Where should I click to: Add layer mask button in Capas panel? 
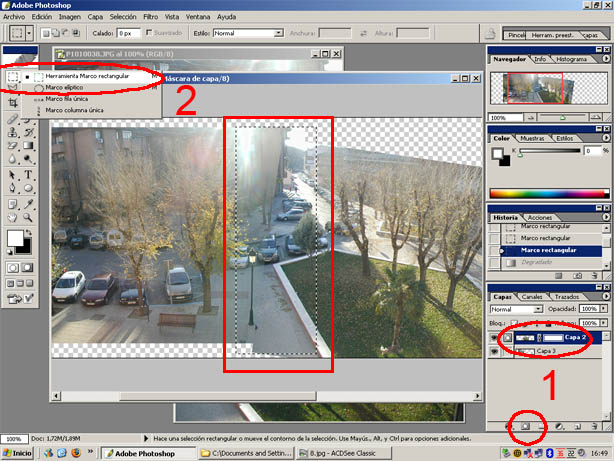pyautogui.click(x=526, y=426)
